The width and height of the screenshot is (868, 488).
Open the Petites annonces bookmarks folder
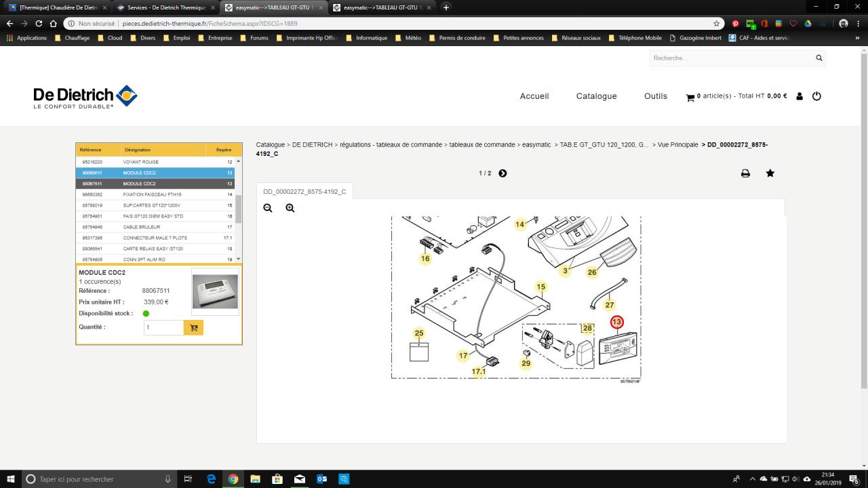coord(518,38)
